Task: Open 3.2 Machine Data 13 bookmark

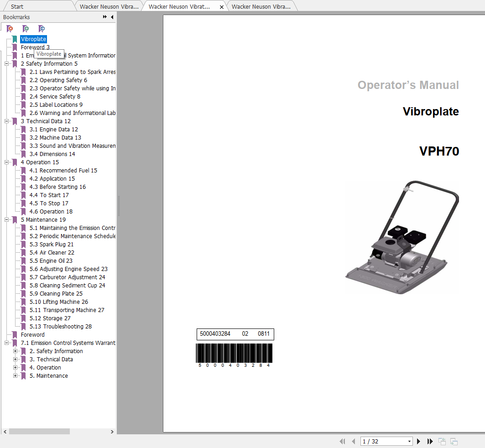Action: 55,138
